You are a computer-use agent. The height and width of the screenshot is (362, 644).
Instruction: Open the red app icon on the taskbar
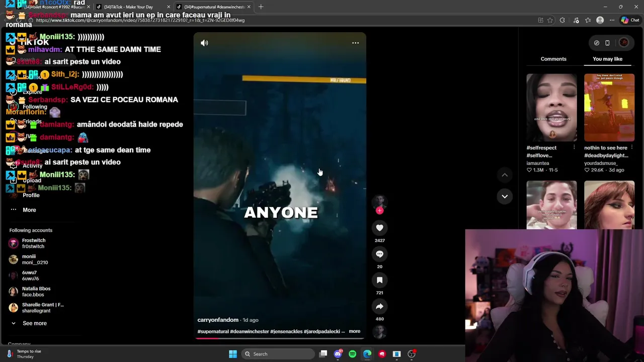pyautogui.click(x=382, y=354)
